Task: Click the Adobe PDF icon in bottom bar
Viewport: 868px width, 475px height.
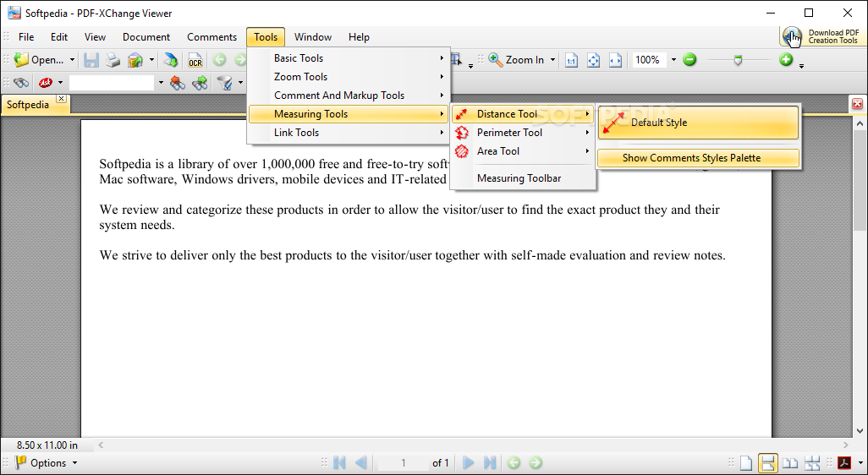Action: coord(845,463)
